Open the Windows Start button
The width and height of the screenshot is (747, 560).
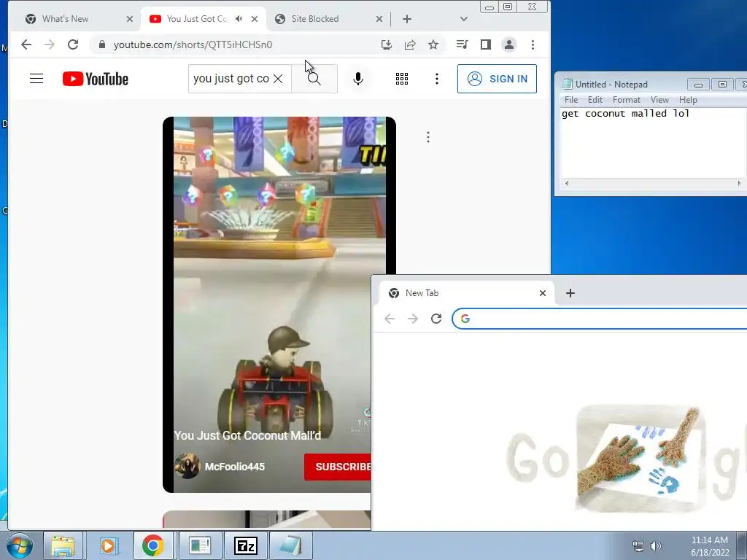click(19, 545)
